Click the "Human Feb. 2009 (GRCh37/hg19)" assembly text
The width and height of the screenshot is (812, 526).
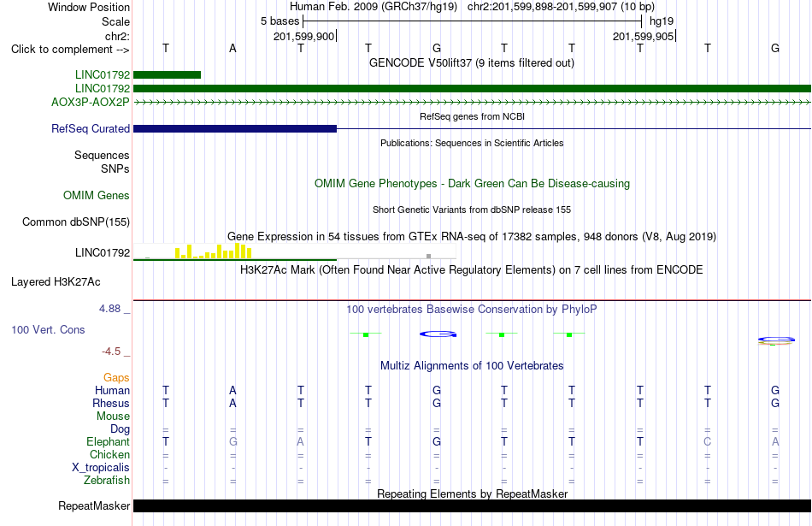coord(374,7)
